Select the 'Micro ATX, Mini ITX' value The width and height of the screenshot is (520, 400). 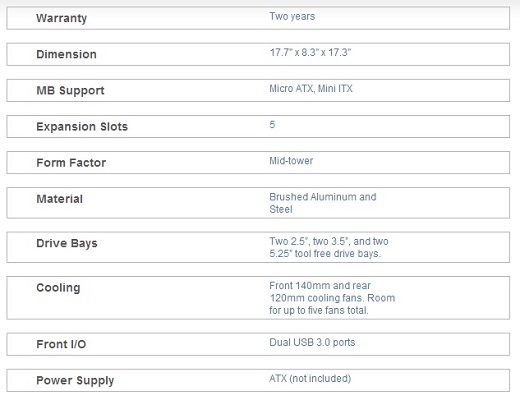311,88
